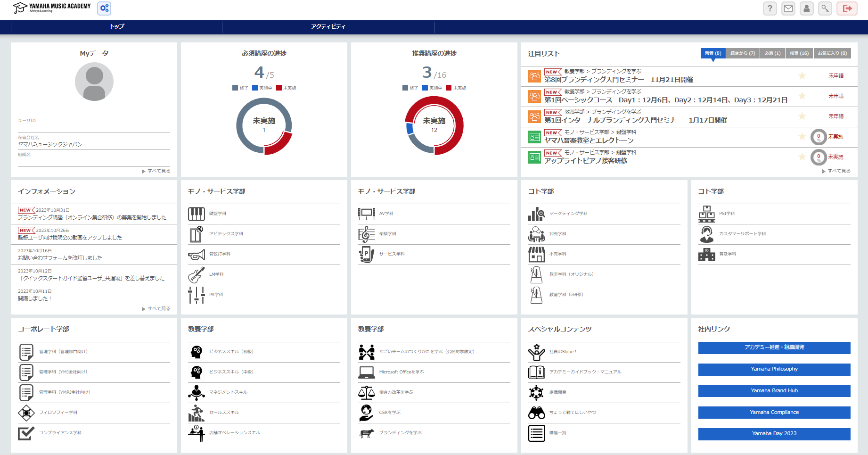Click the profile avatar in Myデータ
Viewport: 868px width, 455px height.
point(94,82)
